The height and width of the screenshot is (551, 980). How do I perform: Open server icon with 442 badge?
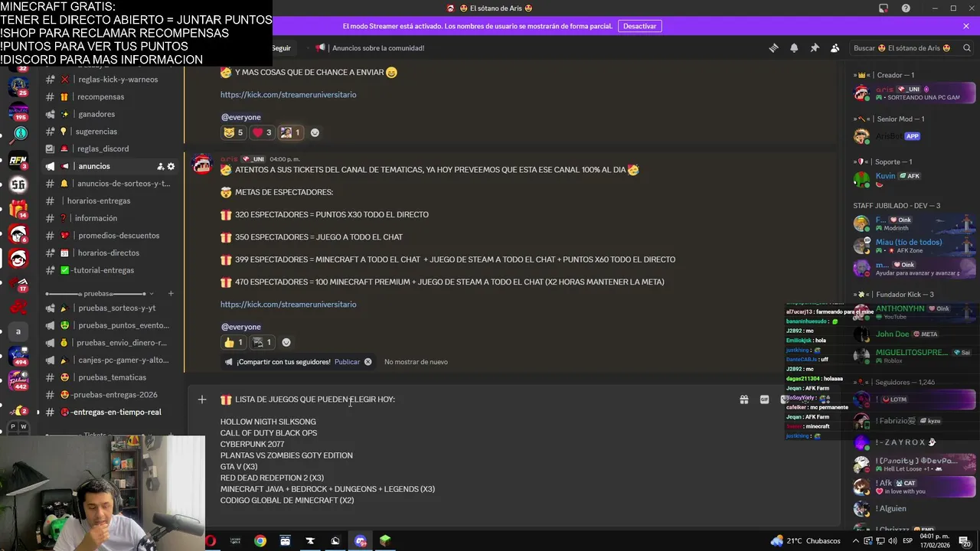(x=18, y=380)
